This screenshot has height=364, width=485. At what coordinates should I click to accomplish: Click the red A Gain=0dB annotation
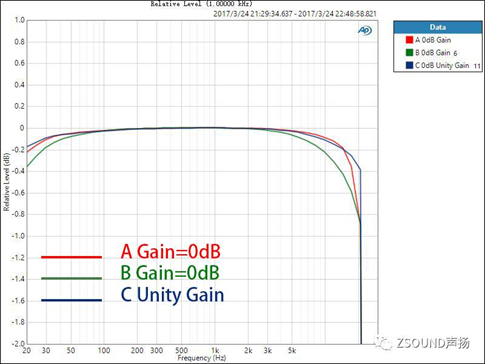click(170, 251)
